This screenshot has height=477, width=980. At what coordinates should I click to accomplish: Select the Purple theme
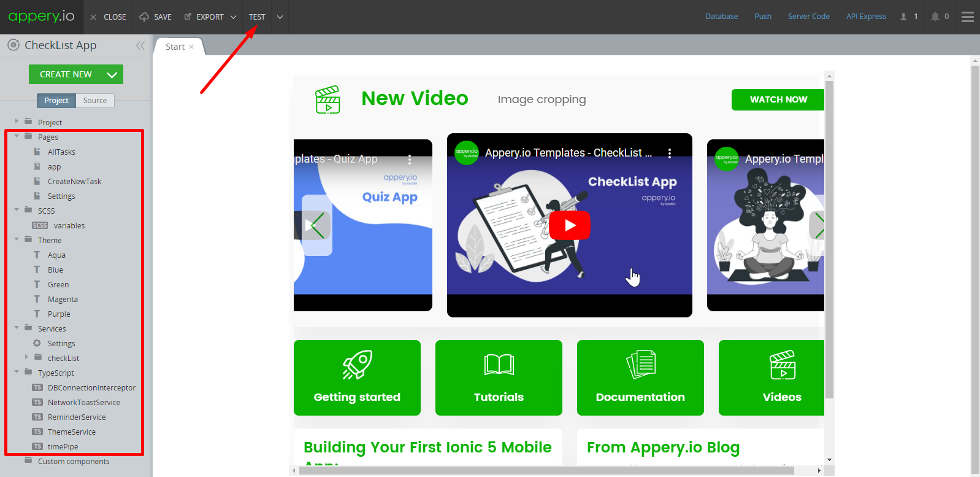click(x=59, y=314)
